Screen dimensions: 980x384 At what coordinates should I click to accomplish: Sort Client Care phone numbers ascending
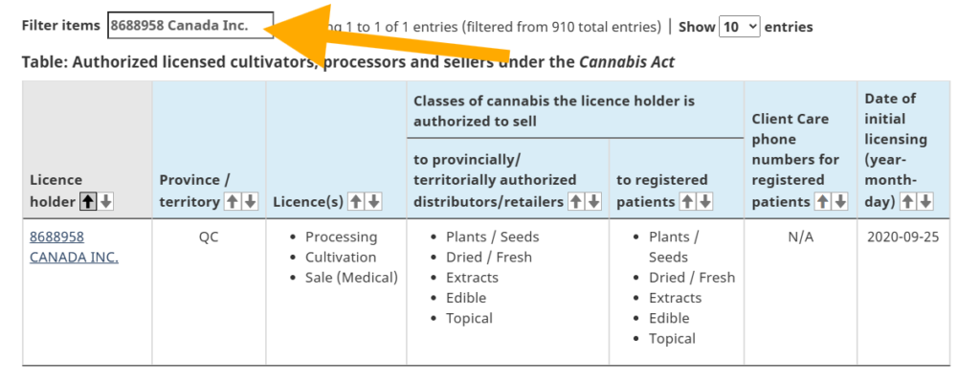click(x=823, y=202)
